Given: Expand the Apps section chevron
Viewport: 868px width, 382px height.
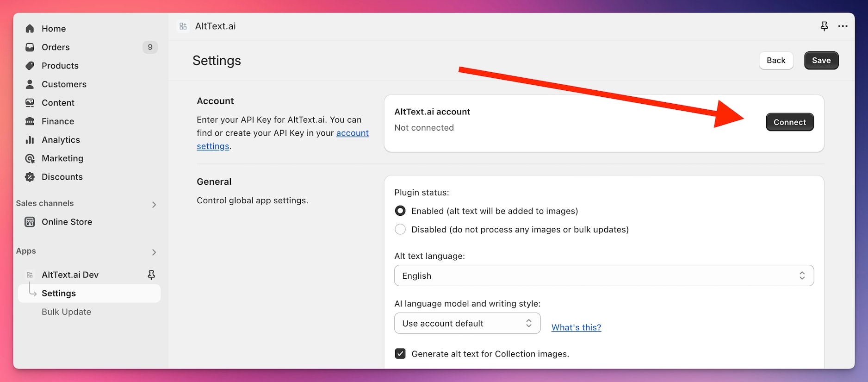Looking at the screenshot, I should pos(154,252).
